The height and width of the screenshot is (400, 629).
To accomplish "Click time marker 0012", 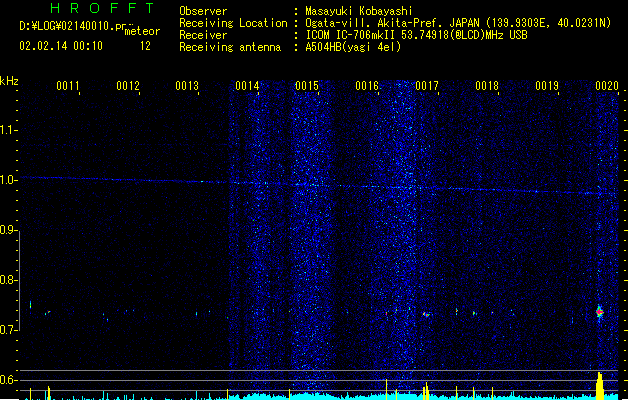I will click(x=128, y=86).
